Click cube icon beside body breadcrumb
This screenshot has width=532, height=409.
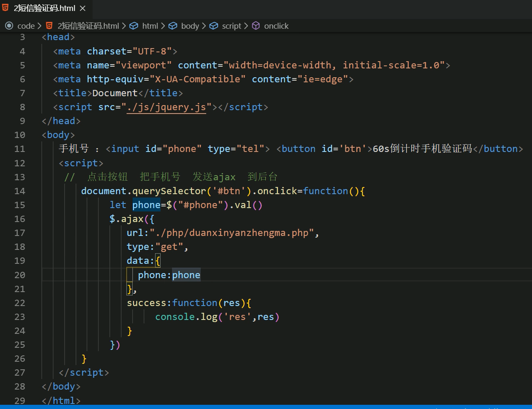173,26
